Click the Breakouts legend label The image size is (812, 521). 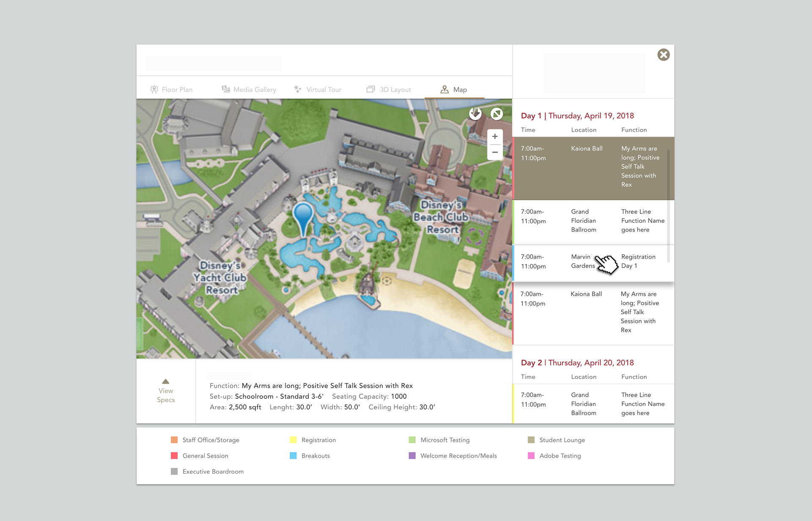(x=316, y=455)
